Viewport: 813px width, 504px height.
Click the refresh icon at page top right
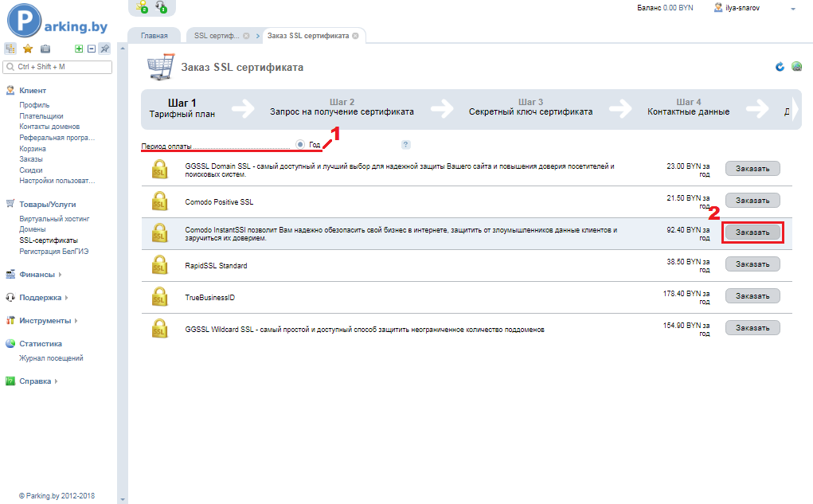[x=780, y=67]
